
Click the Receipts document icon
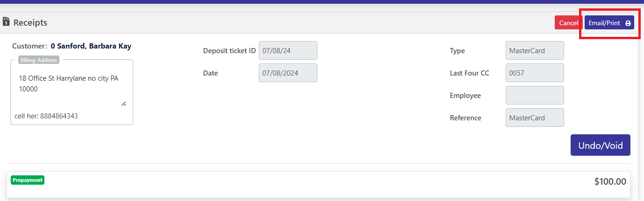[x=7, y=21]
